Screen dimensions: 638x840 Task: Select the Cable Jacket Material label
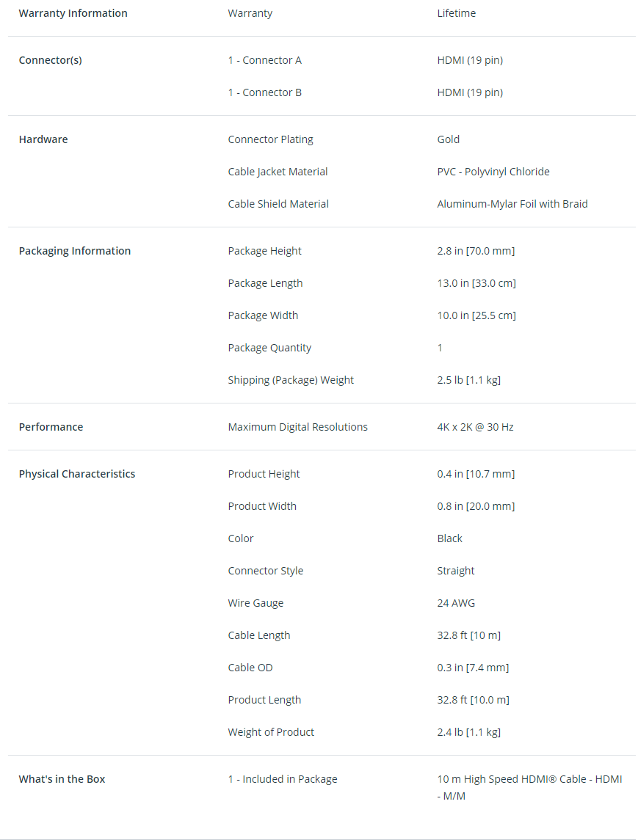pos(278,172)
